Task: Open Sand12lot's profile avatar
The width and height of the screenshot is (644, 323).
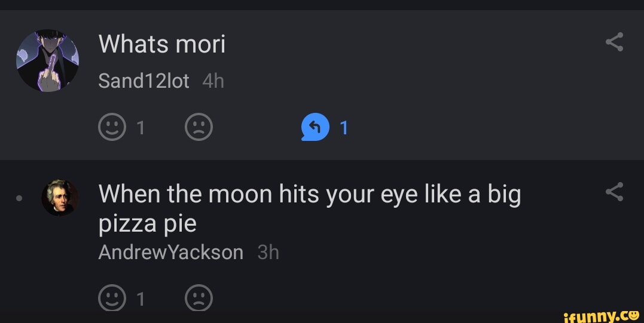Action: coord(48,60)
